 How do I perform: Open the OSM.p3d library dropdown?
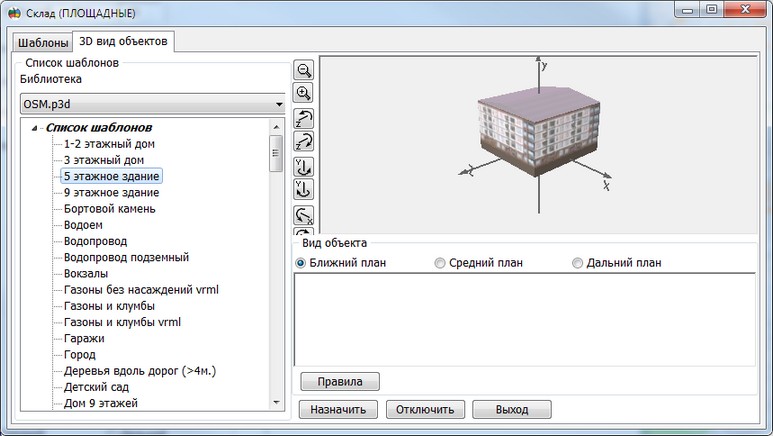pos(279,104)
